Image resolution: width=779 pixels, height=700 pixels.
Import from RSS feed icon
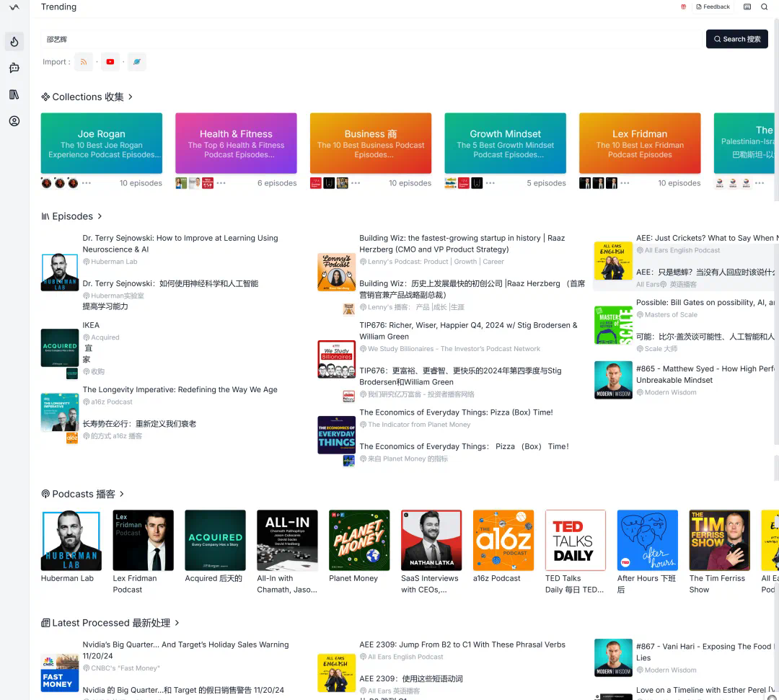pos(84,62)
